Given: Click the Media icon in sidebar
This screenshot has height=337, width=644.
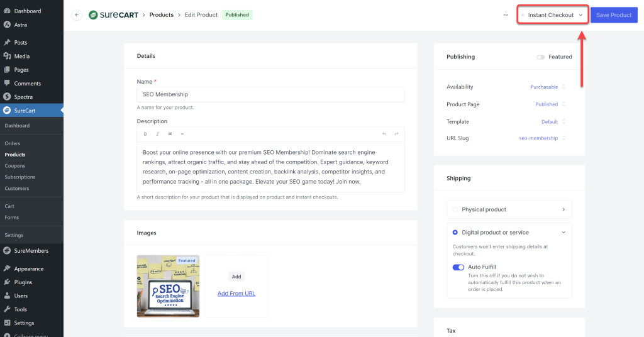Looking at the screenshot, I should [x=7, y=56].
